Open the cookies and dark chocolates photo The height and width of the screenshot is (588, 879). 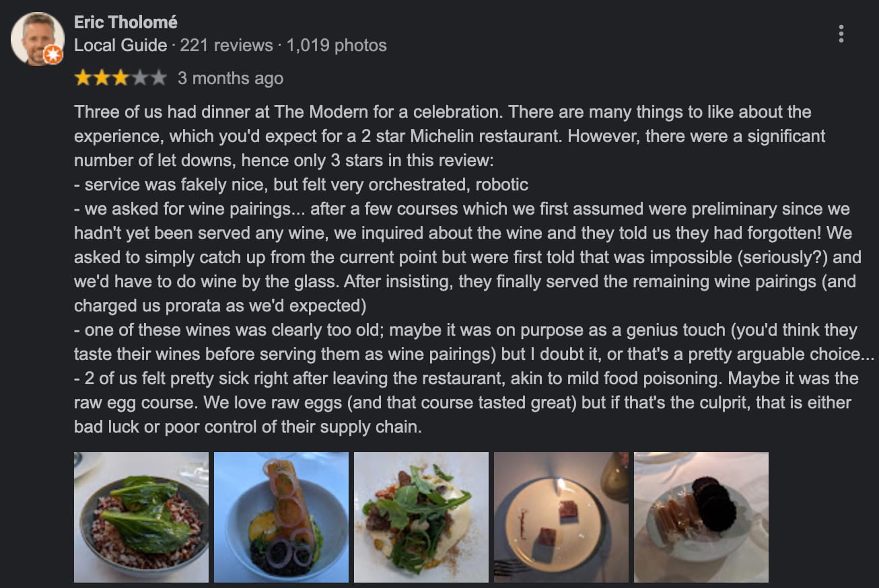click(x=701, y=517)
